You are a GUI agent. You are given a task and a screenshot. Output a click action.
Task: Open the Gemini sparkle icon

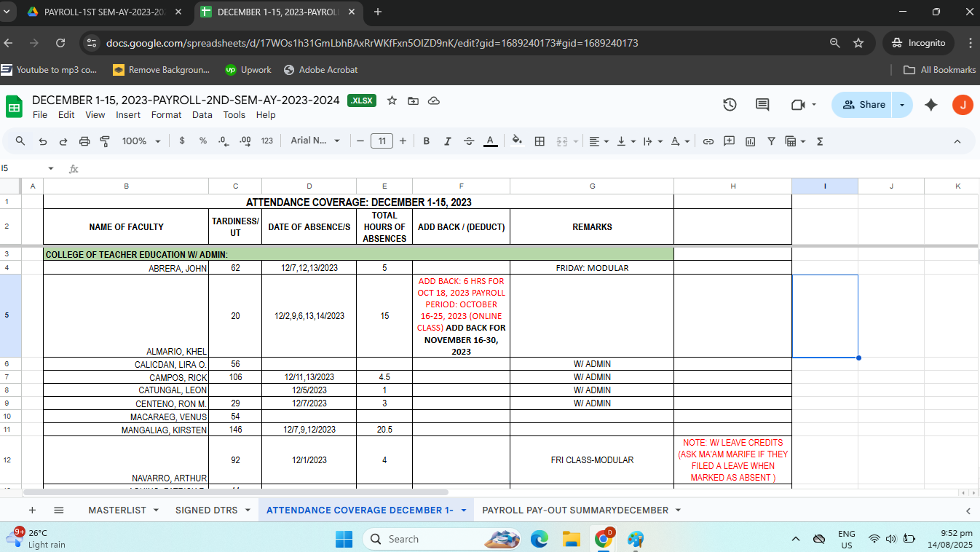pos(930,105)
